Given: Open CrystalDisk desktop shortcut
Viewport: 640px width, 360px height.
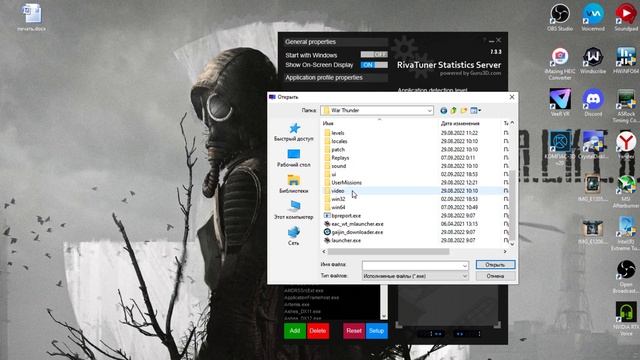Looking at the screenshot, I should point(593,145).
